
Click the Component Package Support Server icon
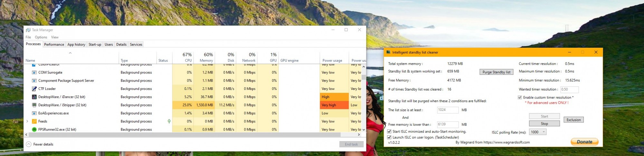(x=34, y=81)
